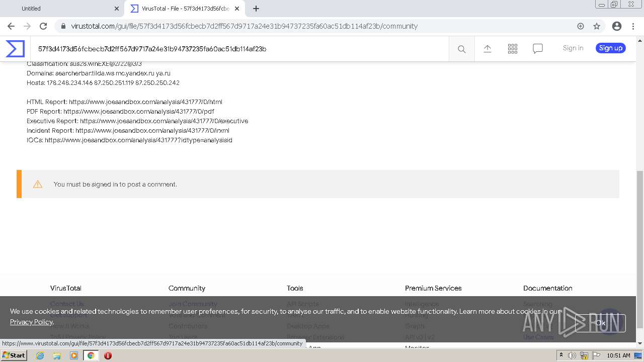Click the taskbar clock 10:51 AM
Viewport: 644px width, 362px height.
618,355
